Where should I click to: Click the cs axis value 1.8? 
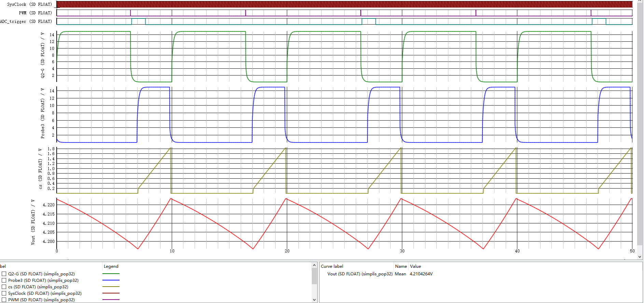point(51,149)
